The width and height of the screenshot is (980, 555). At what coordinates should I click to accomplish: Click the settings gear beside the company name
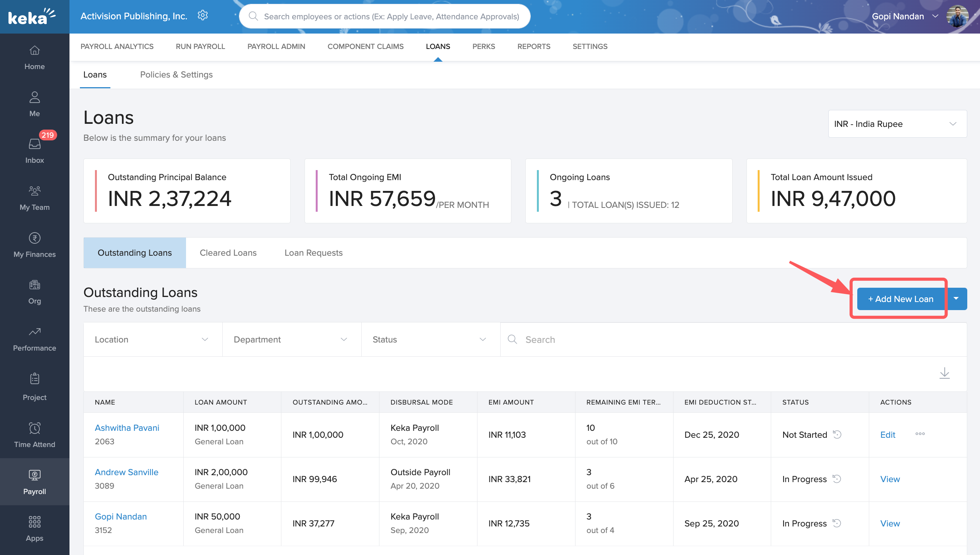(x=203, y=15)
